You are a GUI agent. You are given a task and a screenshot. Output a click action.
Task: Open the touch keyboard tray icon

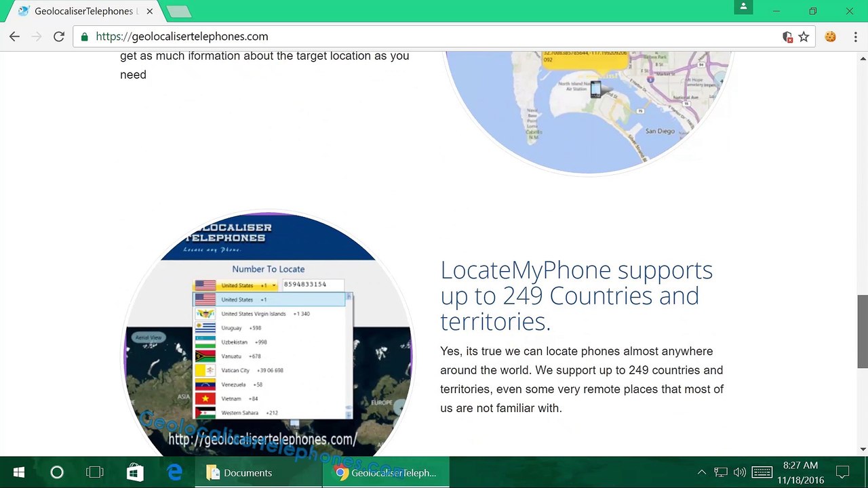[762, 472]
